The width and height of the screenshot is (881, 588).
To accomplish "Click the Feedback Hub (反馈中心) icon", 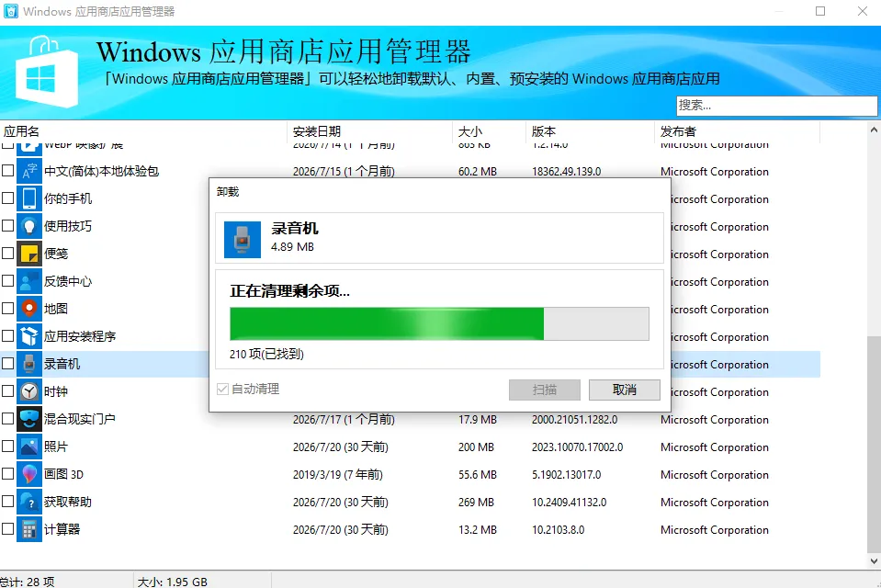I will 29,281.
